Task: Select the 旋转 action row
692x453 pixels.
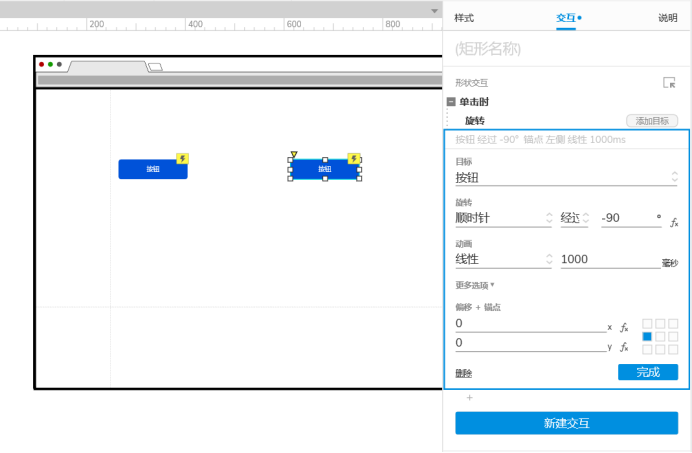Action: coord(475,121)
